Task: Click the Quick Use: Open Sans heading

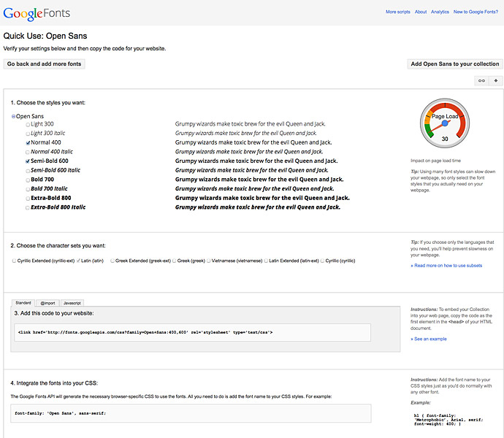Action: [x=45, y=36]
